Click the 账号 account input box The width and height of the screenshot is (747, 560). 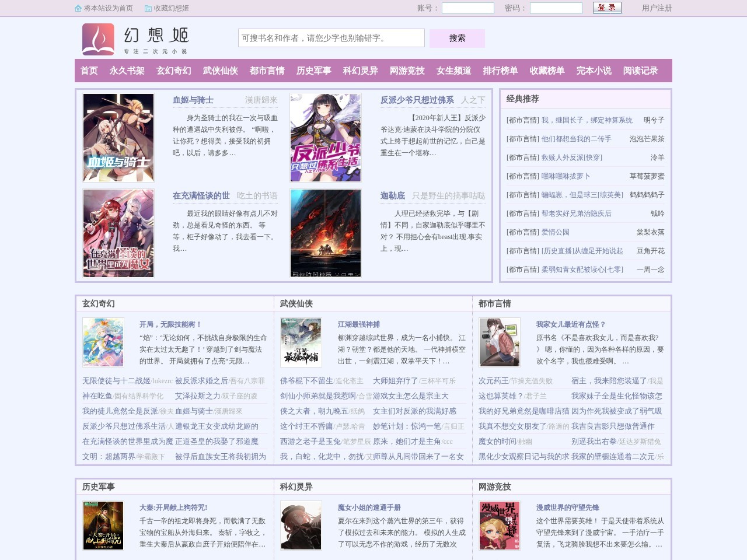pos(467,8)
